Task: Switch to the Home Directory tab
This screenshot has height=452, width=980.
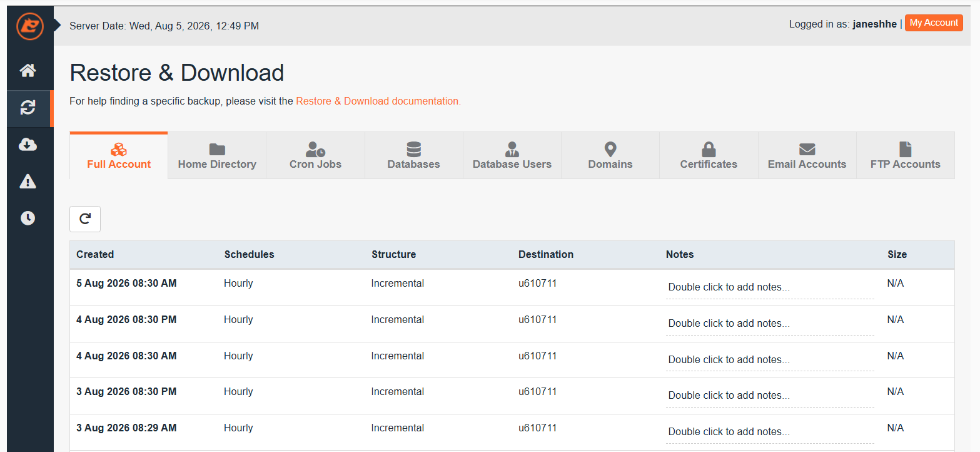Action: tap(217, 155)
